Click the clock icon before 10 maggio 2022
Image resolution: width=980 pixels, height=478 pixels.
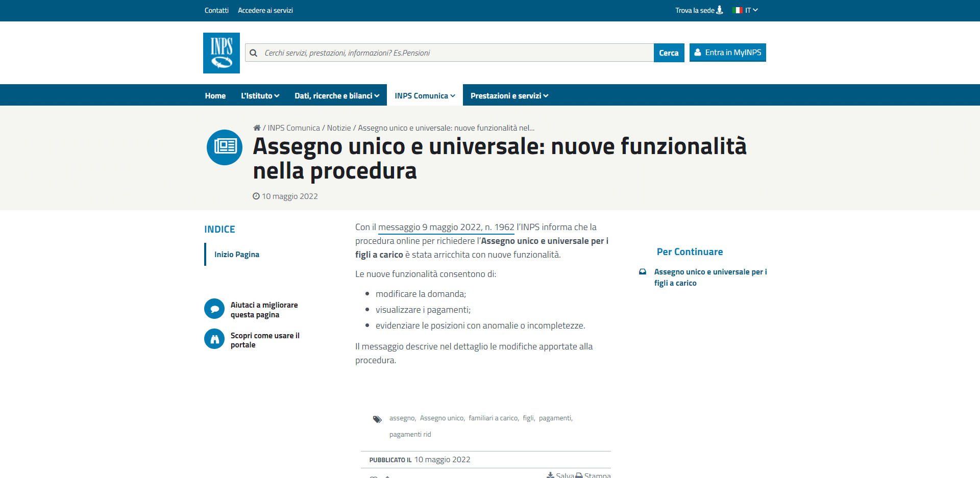(x=256, y=196)
